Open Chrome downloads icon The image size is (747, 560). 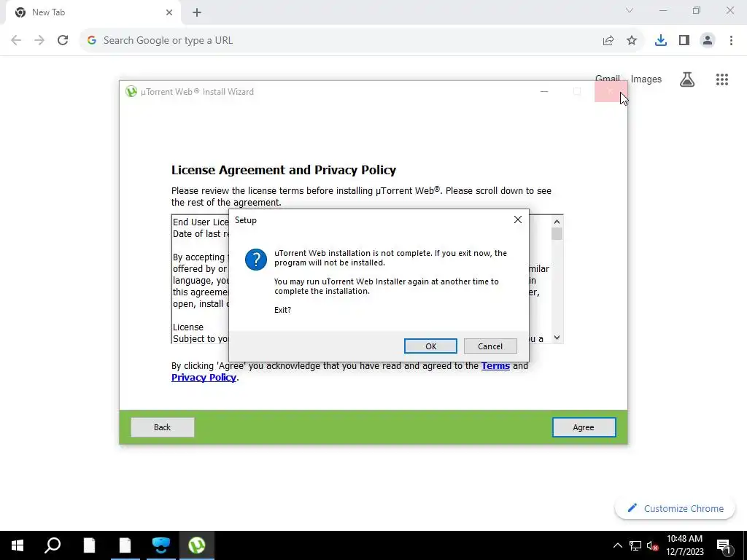tap(660, 41)
